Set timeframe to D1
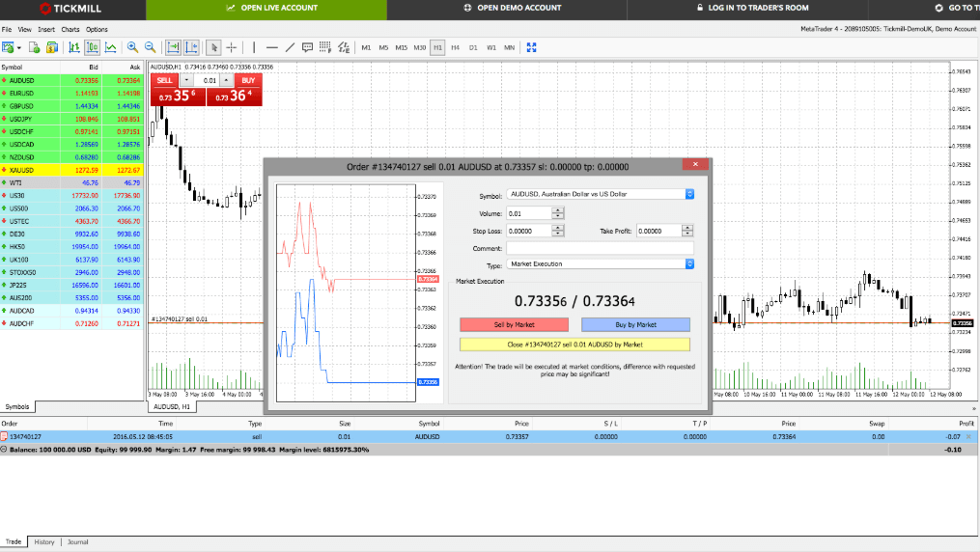 473,47
